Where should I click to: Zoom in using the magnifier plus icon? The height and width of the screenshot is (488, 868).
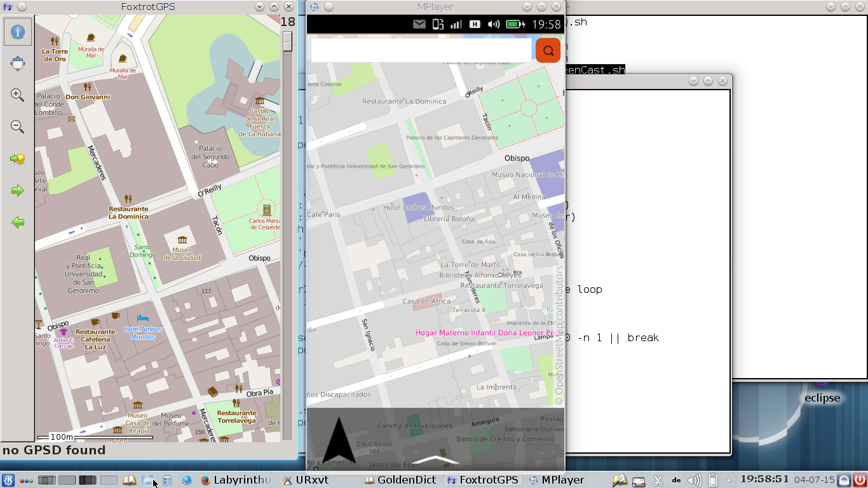[18, 95]
